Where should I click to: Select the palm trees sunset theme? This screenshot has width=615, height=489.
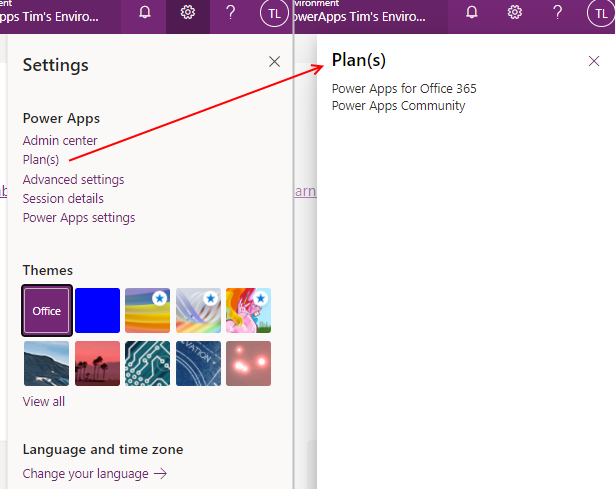97,364
